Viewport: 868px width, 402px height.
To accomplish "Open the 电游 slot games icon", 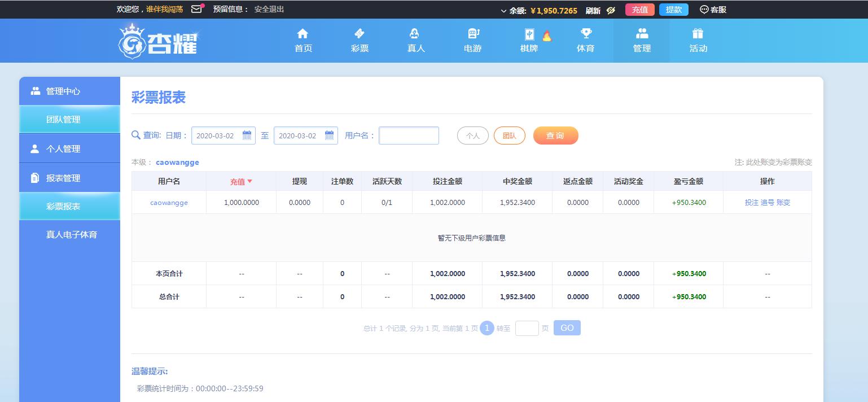I will [473, 34].
